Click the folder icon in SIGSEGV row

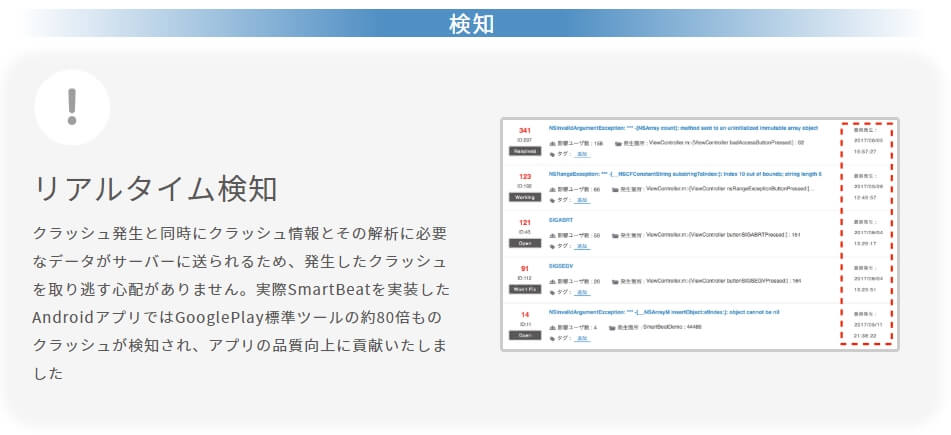(616, 281)
